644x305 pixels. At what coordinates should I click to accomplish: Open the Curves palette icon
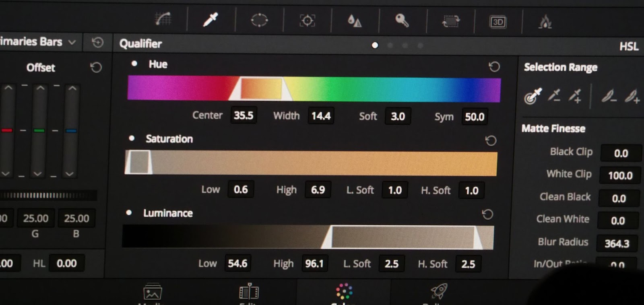click(x=163, y=19)
